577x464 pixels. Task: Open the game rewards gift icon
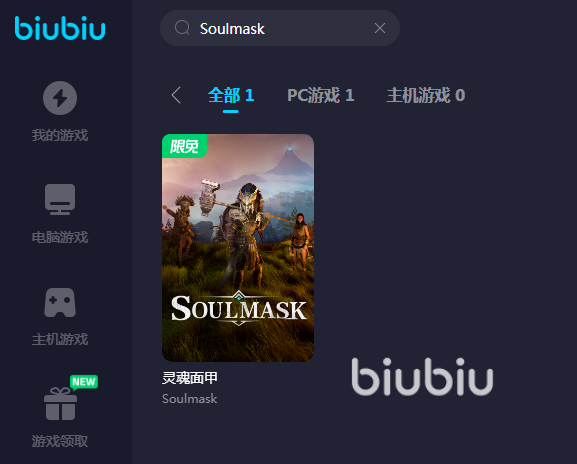(x=60, y=404)
